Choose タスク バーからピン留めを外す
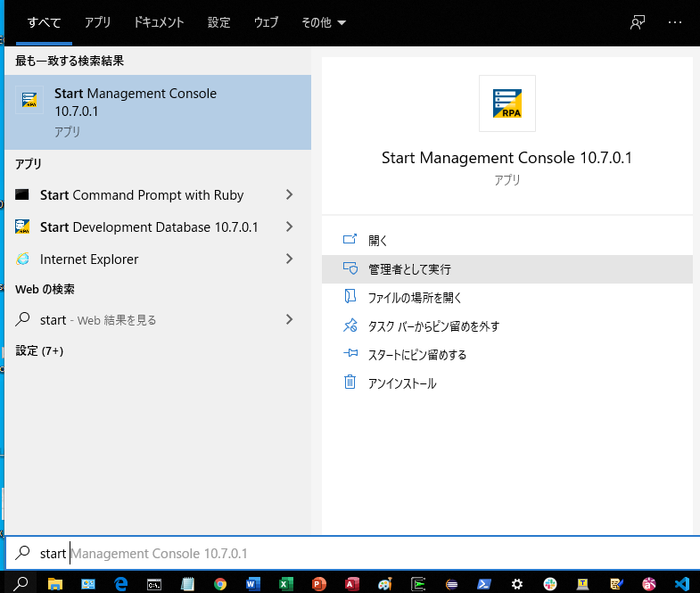This screenshot has width=700, height=593. (507, 326)
